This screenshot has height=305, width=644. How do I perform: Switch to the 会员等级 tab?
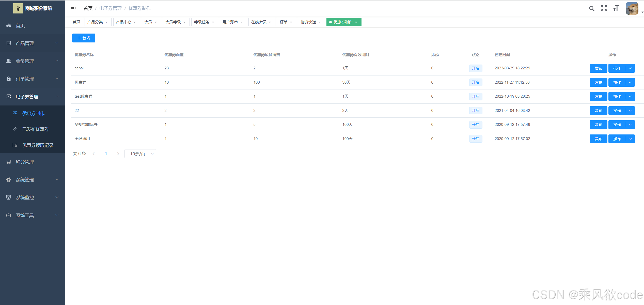pyautogui.click(x=173, y=22)
